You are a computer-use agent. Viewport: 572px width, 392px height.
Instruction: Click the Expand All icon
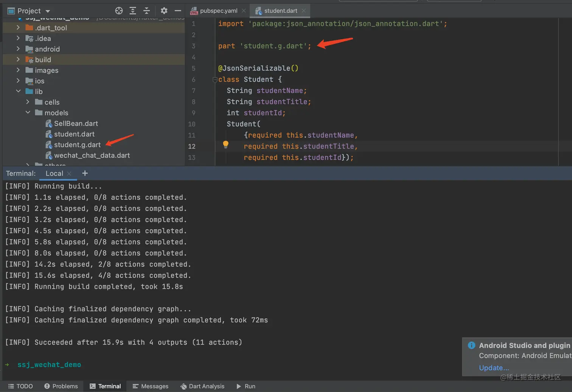133,11
